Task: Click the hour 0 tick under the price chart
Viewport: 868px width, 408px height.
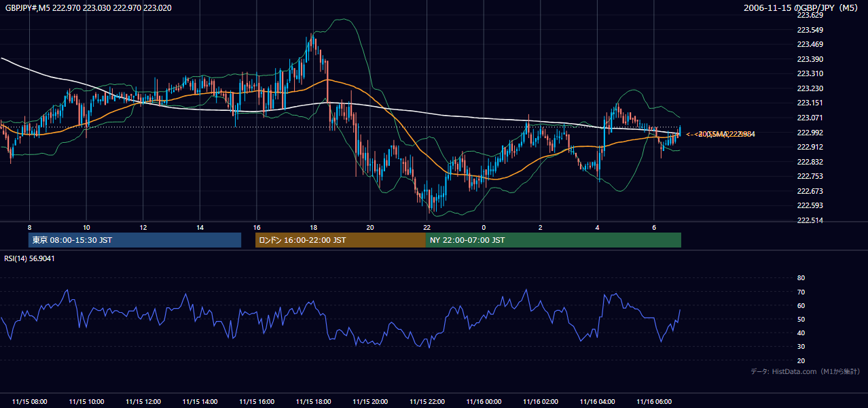Action: [484, 226]
